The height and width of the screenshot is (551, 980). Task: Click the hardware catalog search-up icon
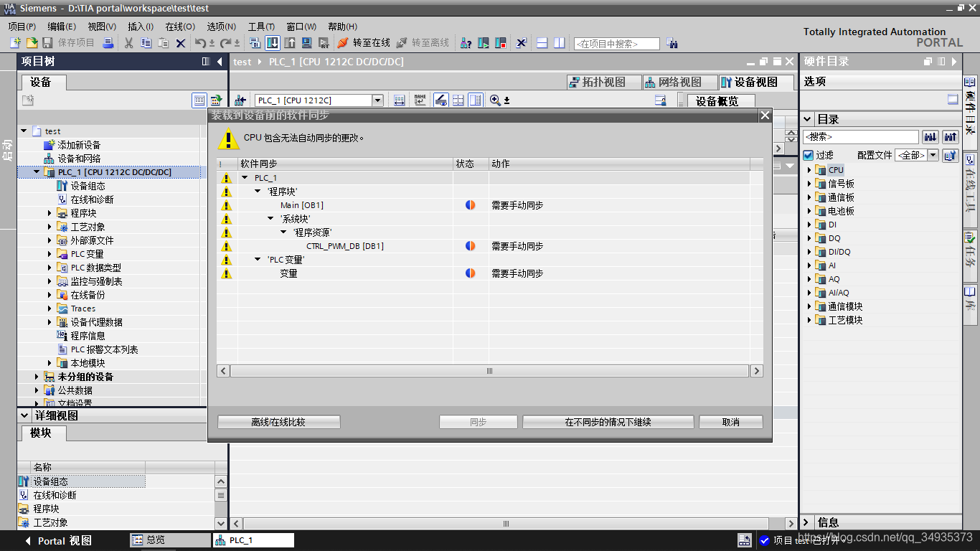click(951, 136)
